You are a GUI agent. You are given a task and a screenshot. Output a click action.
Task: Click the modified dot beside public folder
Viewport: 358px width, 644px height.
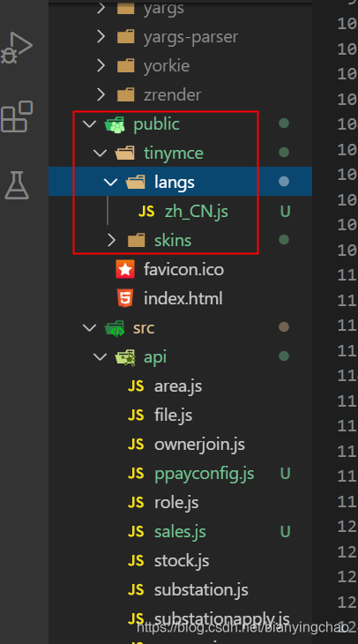[284, 124]
